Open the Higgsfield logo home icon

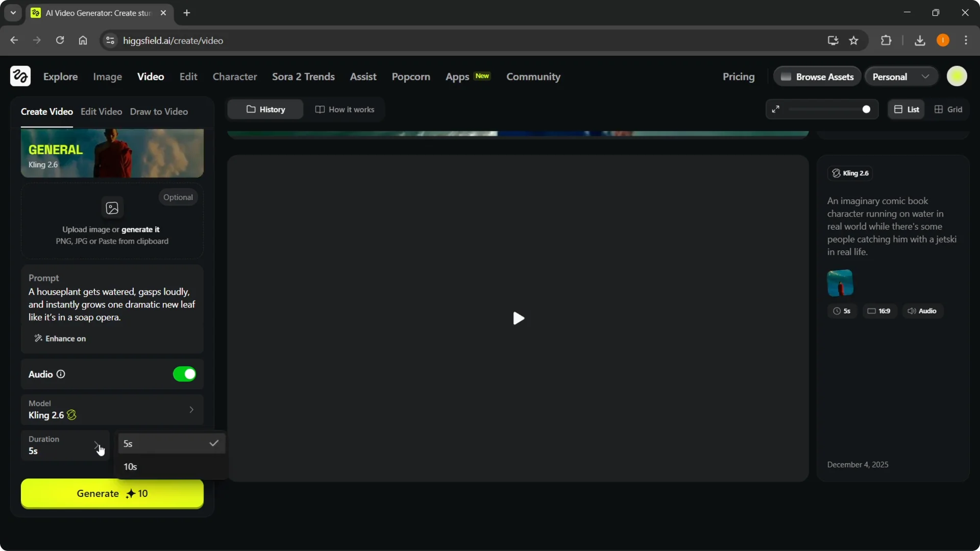tap(20, 76)
